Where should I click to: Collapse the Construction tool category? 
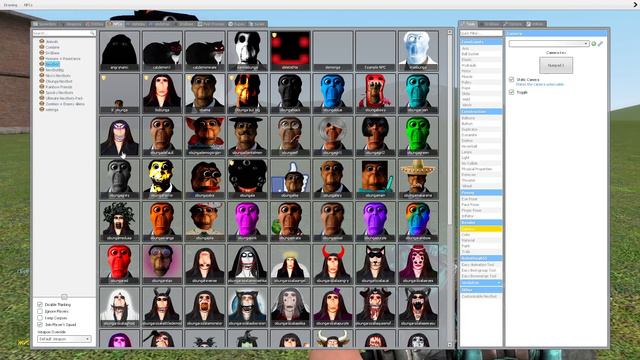tap(481, 111)
